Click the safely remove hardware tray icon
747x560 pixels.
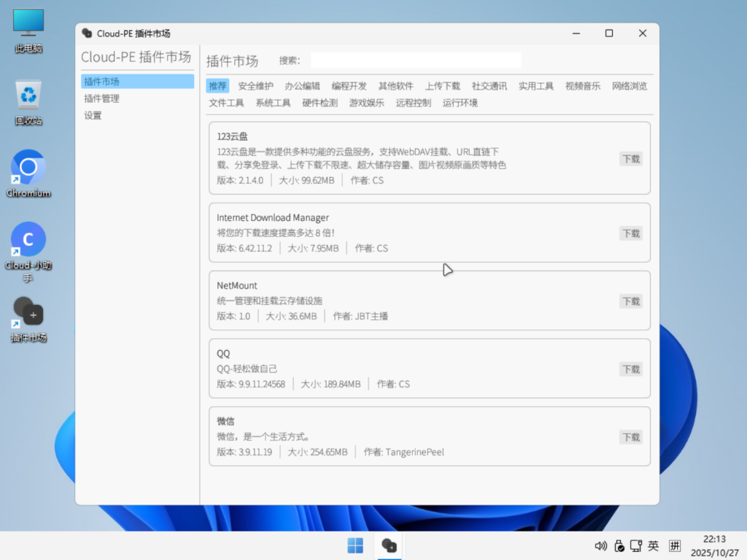pyautogui.click(x=619, y=545)
